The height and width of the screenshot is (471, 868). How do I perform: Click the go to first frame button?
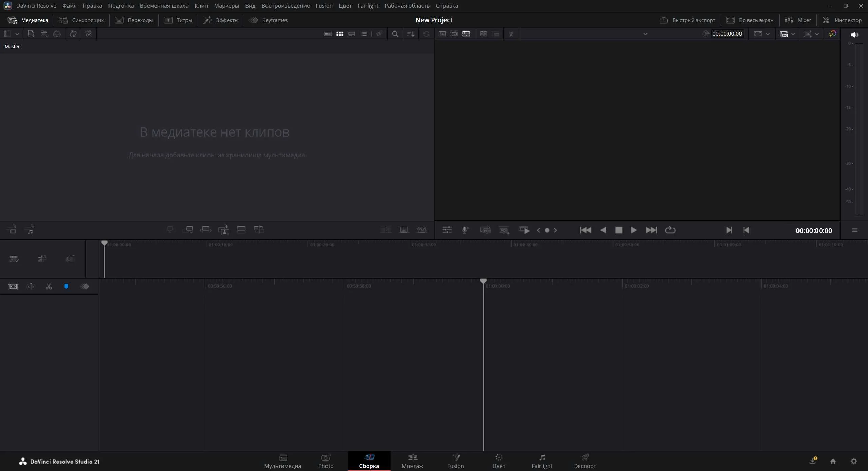[586, 230]
